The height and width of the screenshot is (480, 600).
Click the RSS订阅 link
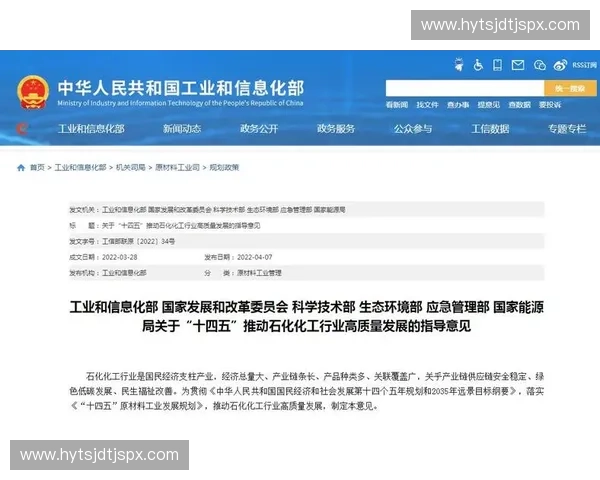[x=584, y=65]
